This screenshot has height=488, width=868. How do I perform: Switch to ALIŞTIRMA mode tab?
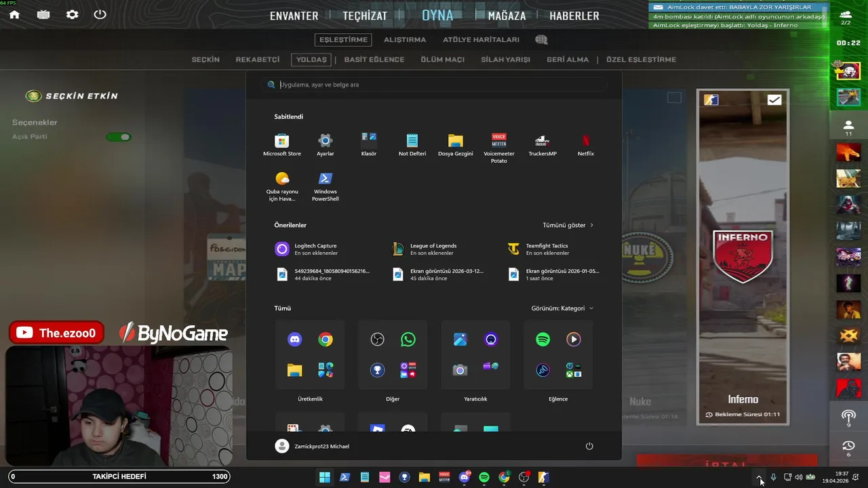[405, 40]
